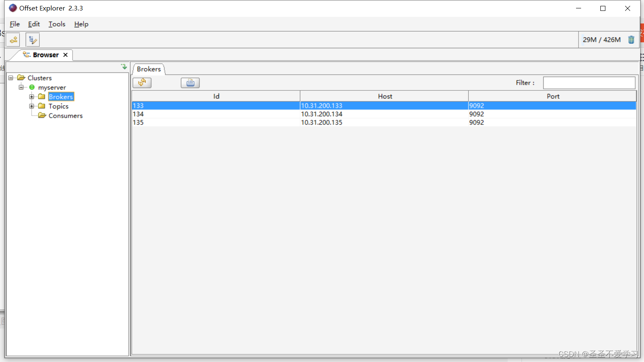Open the Edit menu
The image size is (644, 362).
pos(34,24)
